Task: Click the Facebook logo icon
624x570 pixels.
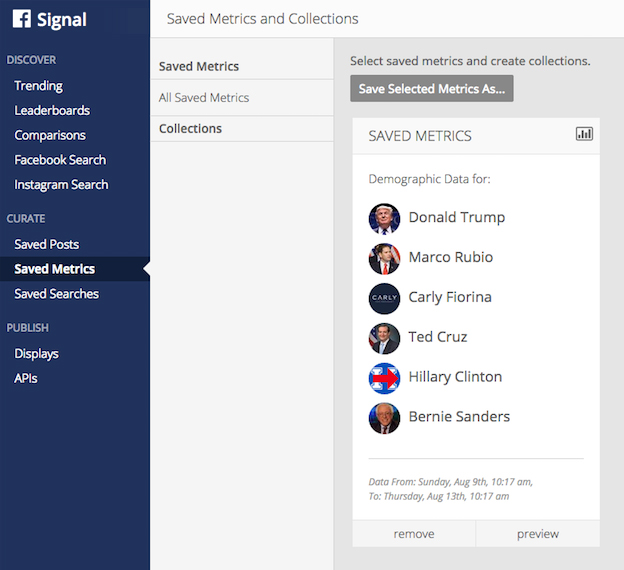Action: point(22,20)
